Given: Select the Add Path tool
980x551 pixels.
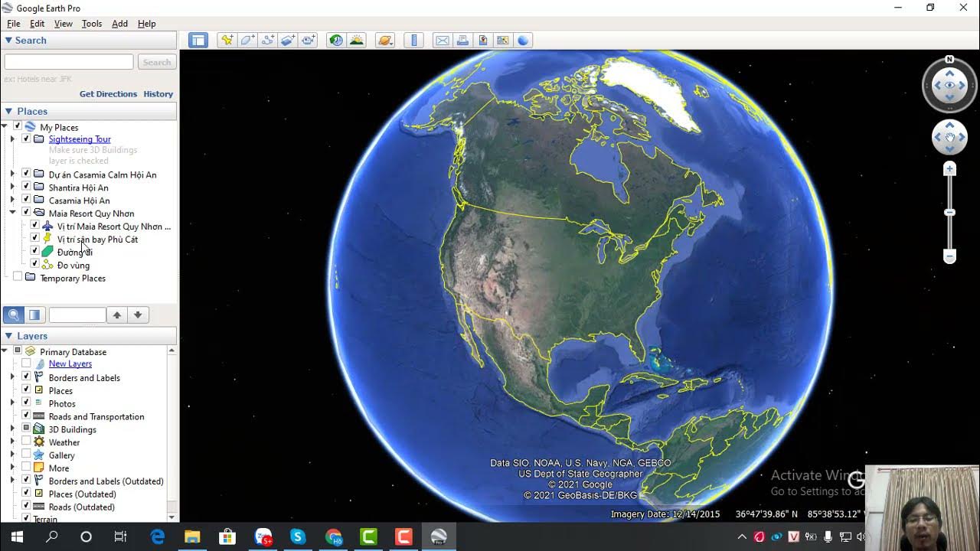Looking at the screenshot, I should click(268, 41).
